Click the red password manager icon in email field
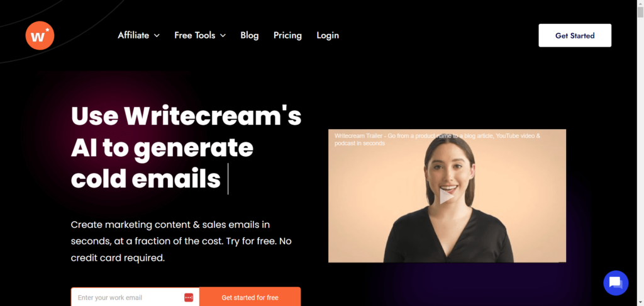Image resolution: width=644 pixels, height=306 pixels. click(x=189, y=297)
